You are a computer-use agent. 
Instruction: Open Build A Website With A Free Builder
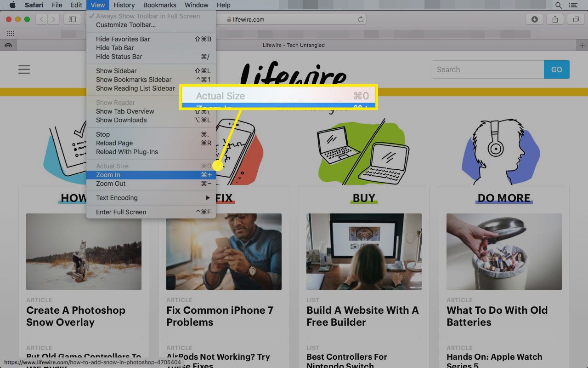(362, 316)
